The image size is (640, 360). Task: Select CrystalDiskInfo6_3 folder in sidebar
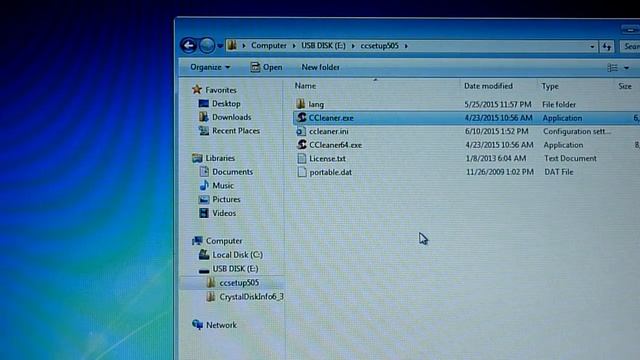[251, 297]
